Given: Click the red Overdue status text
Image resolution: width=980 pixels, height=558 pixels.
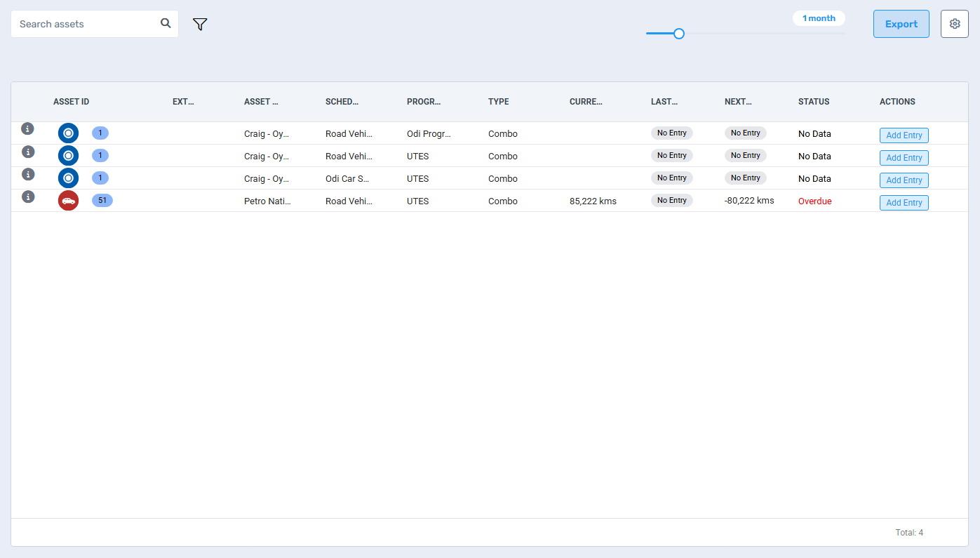Looking at the screenshot, I should [814, 201].
